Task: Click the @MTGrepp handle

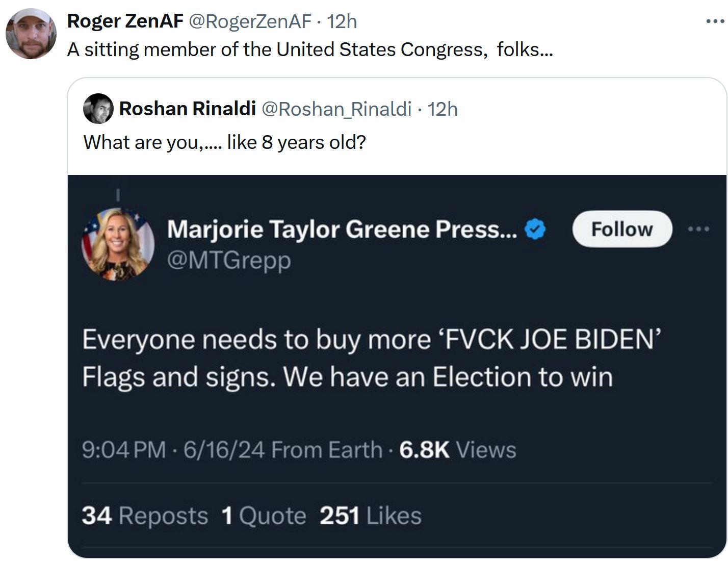Action: pyautogui.click(x=229, y=261)
